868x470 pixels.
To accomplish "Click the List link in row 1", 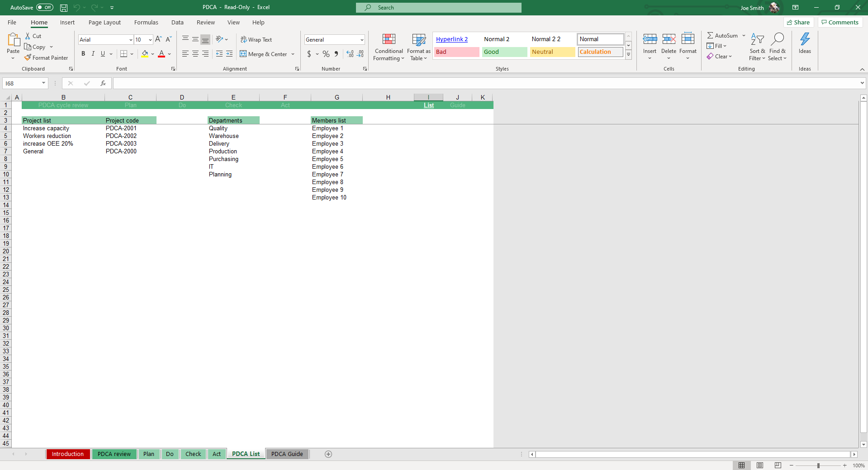I will (429, 105).
